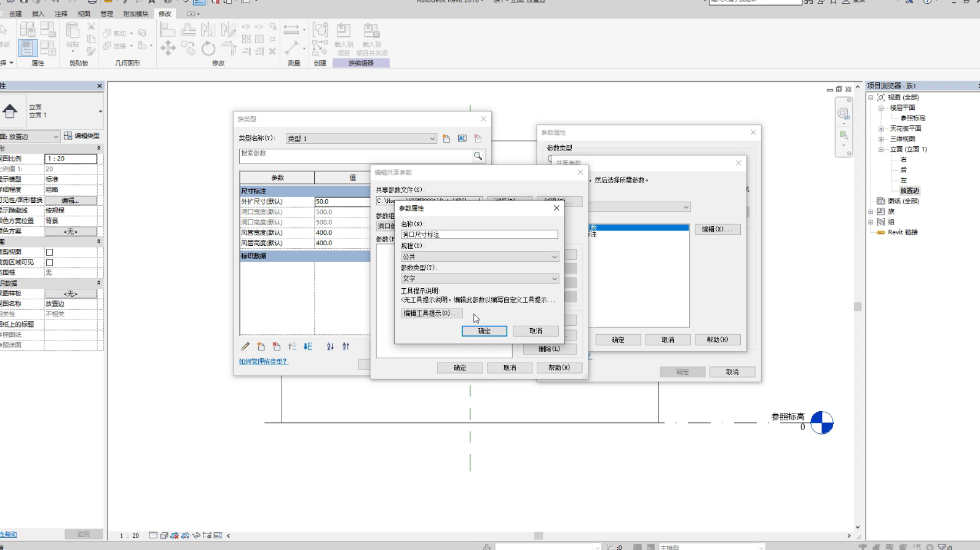Click the sort ascending icon
This screenshot has height=550, width=980.
[330, 347]
